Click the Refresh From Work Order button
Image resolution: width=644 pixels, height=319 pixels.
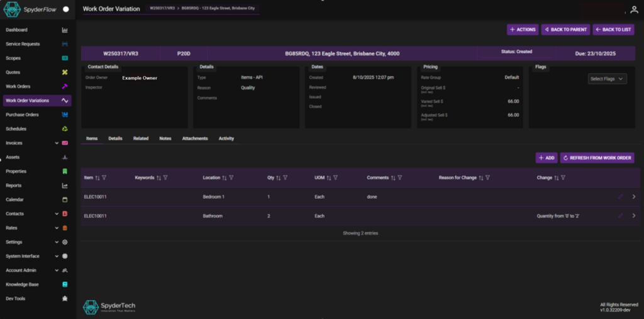(x=597, y=158)
